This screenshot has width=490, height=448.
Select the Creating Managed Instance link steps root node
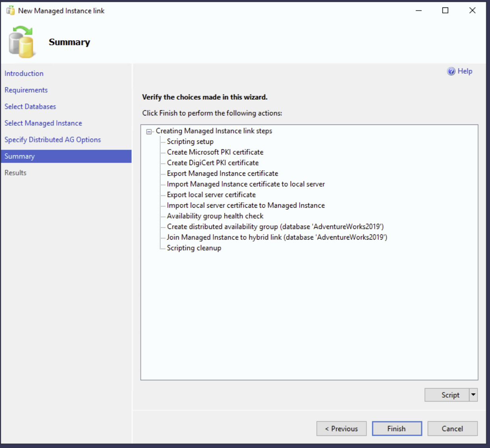[214, 131]
